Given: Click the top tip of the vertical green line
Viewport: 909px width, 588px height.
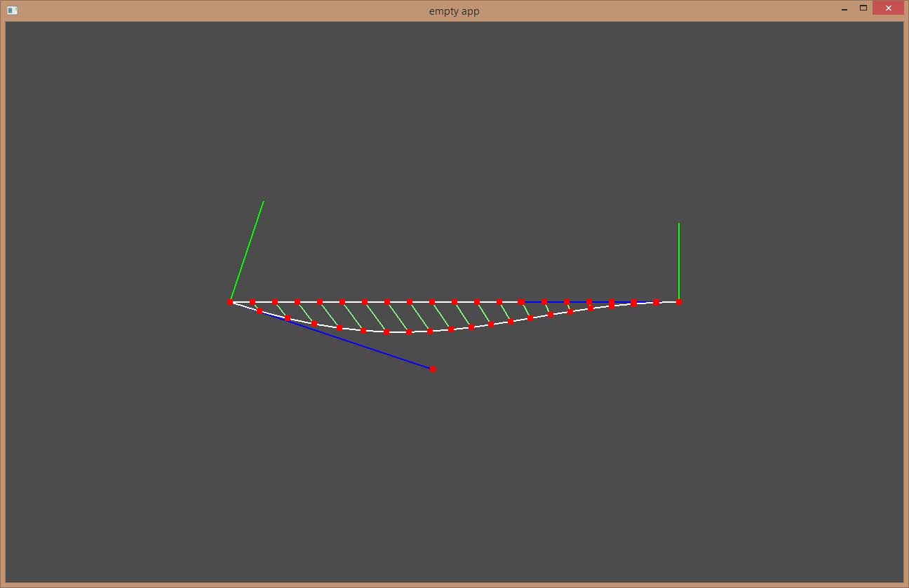Looking at the screenshot, I should [x=679, y=224].
